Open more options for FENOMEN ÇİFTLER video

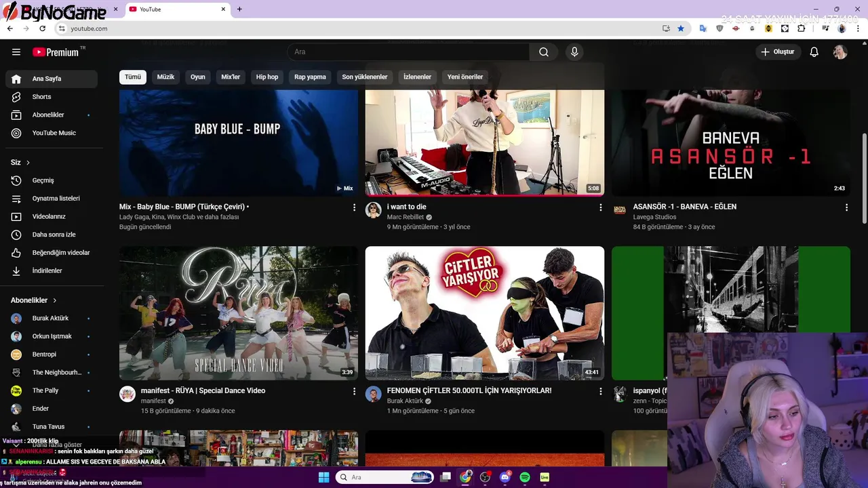pyautogui.click(x=600, y=391)
